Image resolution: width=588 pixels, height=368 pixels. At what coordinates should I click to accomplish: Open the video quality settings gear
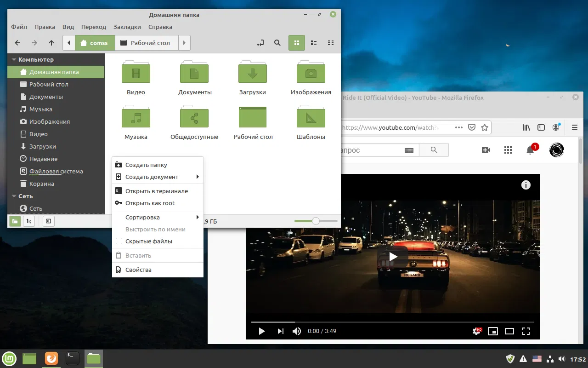click(x=476, y=331)
